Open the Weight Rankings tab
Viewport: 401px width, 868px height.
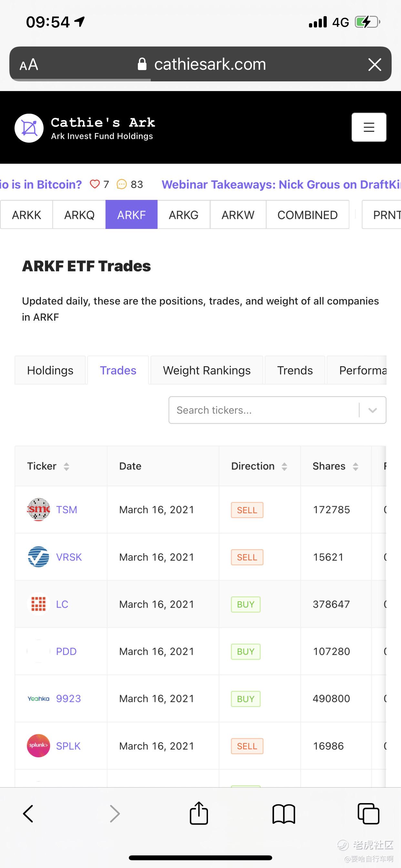[207, 370]
